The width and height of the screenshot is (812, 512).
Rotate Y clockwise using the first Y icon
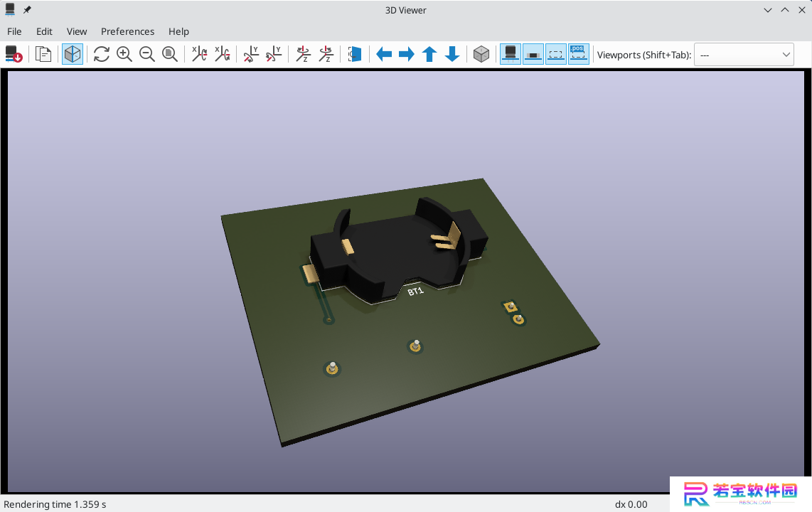[x=251, y=54]
